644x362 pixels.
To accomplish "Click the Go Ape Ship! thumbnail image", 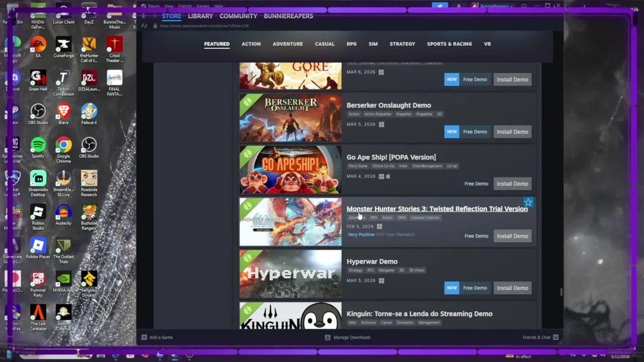I will click(x=290, y=169).
